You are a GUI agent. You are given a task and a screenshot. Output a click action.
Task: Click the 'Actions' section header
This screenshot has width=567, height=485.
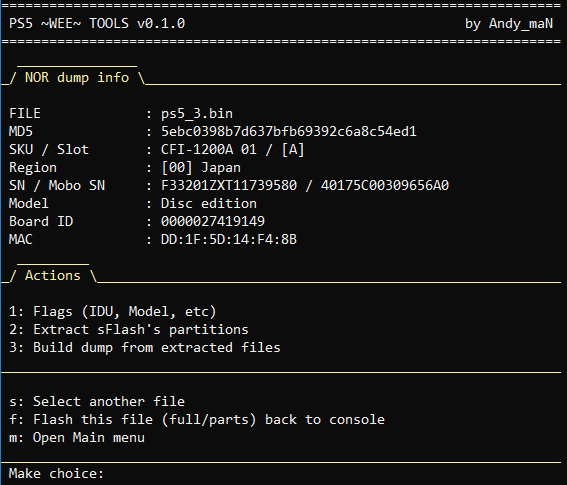click(x=53, y=276)
